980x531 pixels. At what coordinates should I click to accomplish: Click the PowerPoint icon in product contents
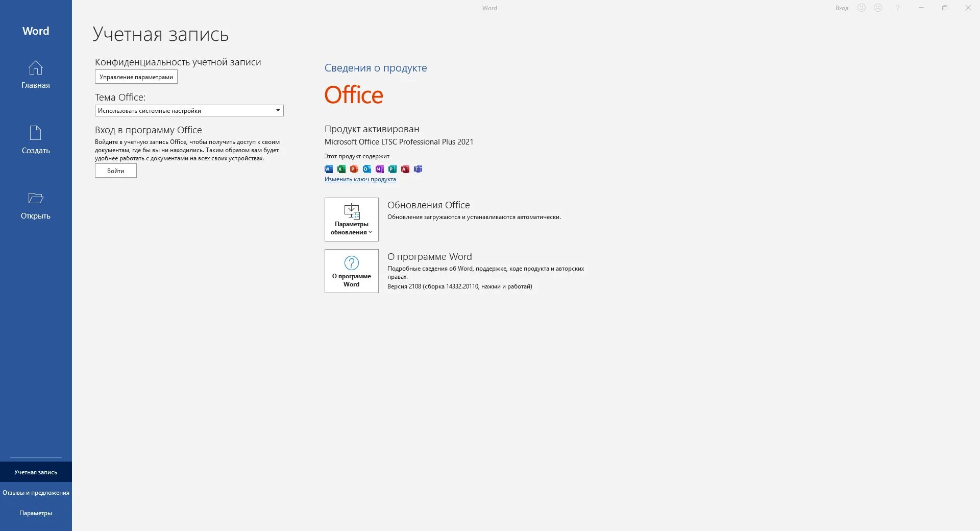(354, 169)
